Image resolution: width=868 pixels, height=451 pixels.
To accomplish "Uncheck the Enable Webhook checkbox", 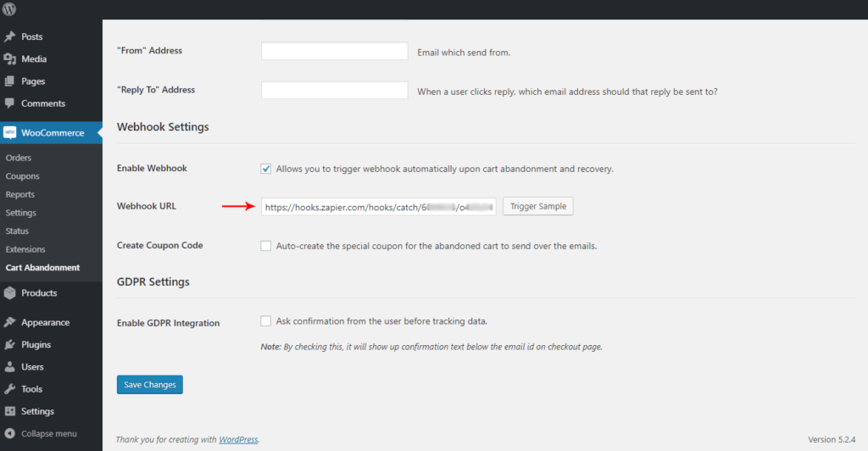I will pos(265,169).
